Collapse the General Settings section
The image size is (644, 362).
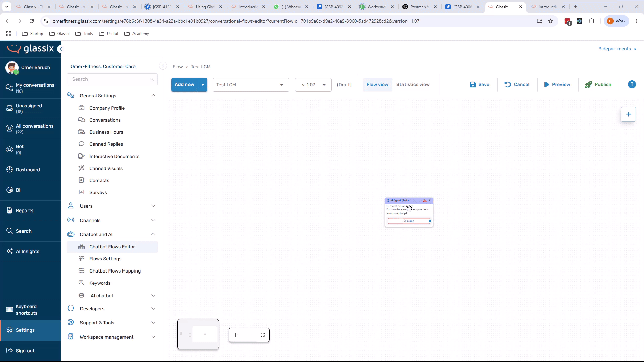[153, 96]
